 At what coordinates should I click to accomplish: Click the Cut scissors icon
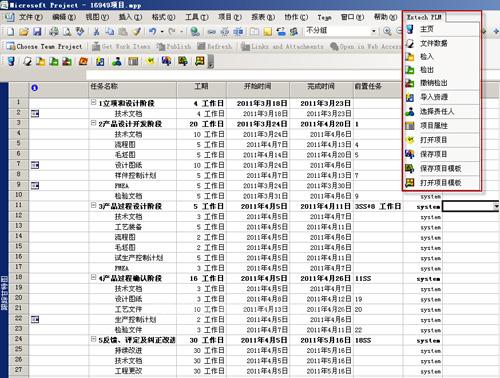tap(96, 31)
